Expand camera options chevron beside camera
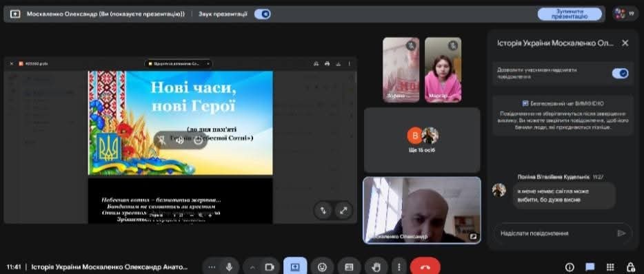Image resolution: width=644 pixels, height=274 pixels. (x=252, y=267)
